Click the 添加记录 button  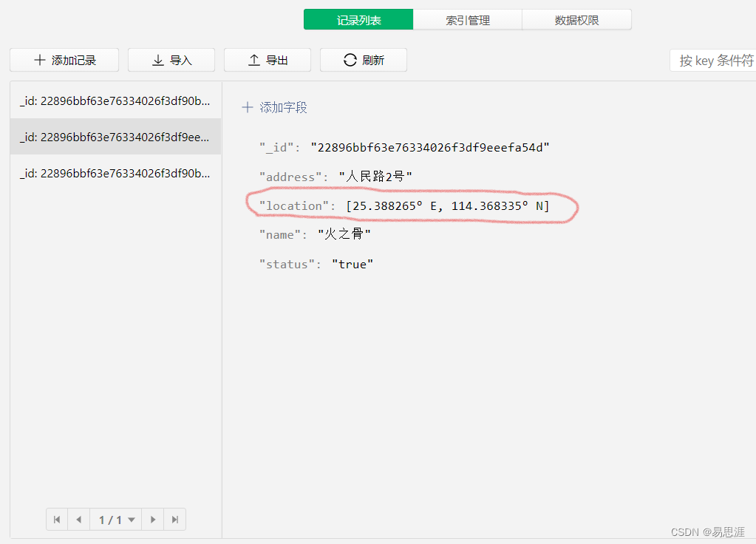[64, 60]
